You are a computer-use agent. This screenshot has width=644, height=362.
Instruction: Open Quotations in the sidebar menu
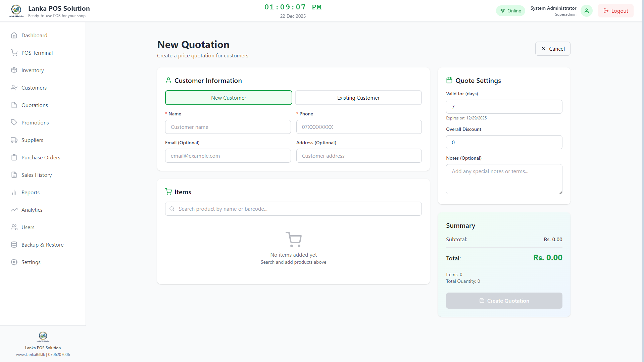click(x=35, y=105)
